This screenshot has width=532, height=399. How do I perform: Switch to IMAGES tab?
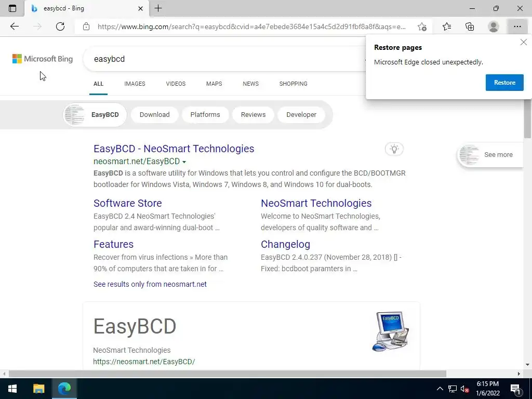135,84
